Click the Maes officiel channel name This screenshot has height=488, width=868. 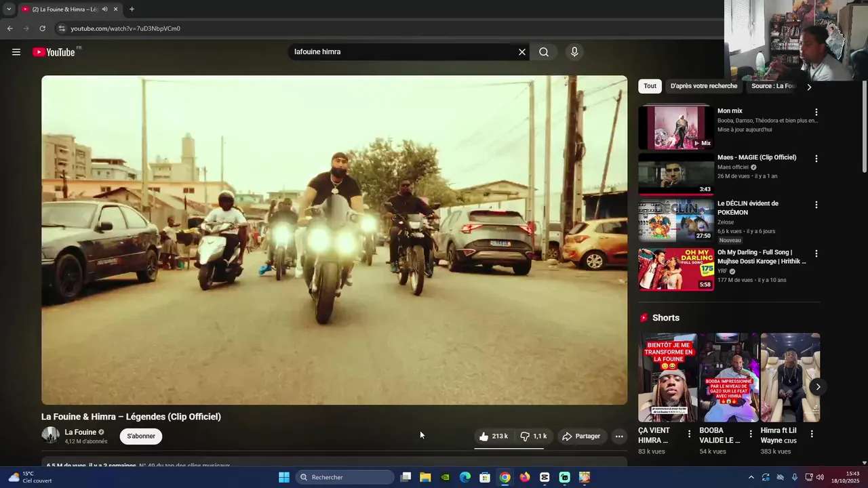tap(733, 167)
